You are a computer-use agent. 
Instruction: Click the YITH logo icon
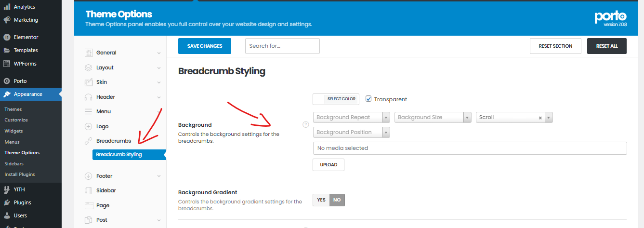coord(7,189)
